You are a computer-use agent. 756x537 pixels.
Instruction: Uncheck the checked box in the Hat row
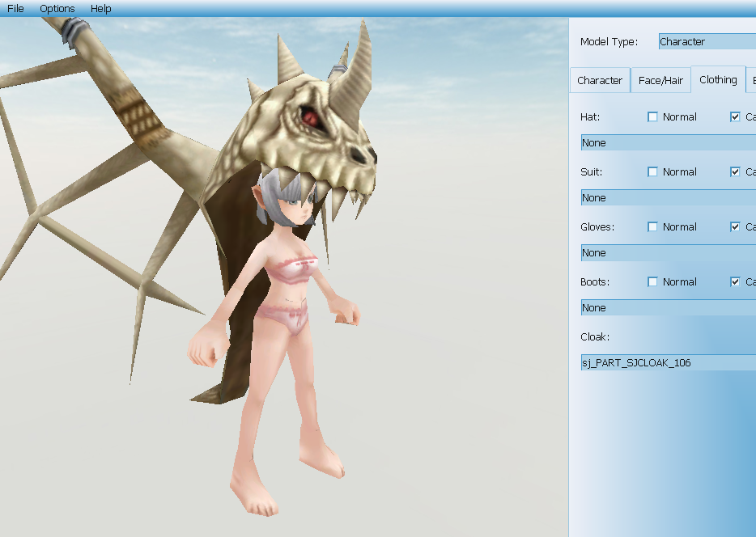tap(735, 117)
